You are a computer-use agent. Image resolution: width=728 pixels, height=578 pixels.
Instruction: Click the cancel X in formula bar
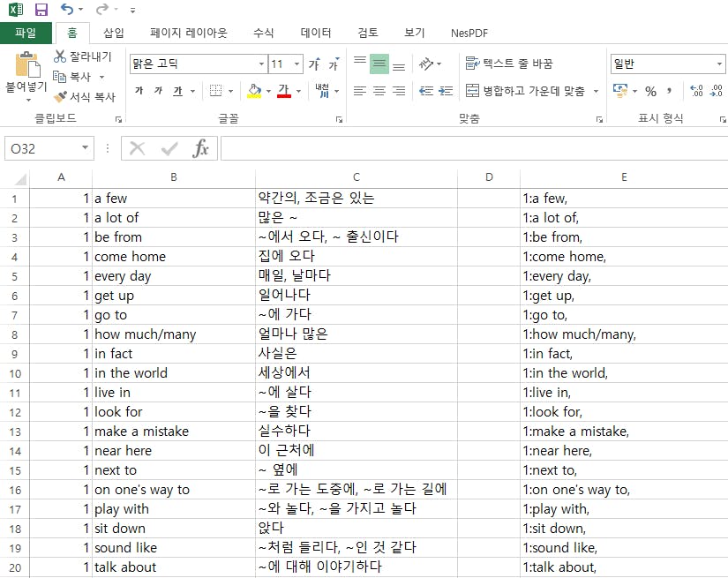(x=138, y=148)
